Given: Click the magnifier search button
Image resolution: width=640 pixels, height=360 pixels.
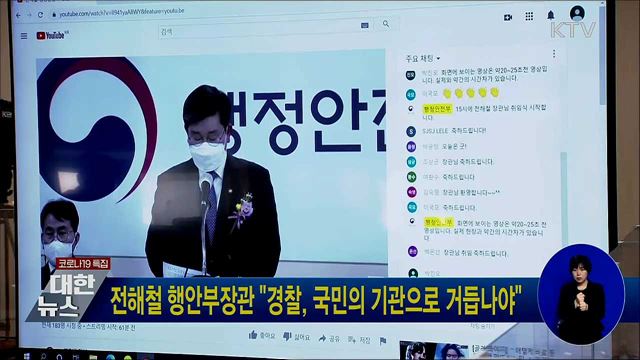Looking at the screenshot, I should tap(386, 24).
